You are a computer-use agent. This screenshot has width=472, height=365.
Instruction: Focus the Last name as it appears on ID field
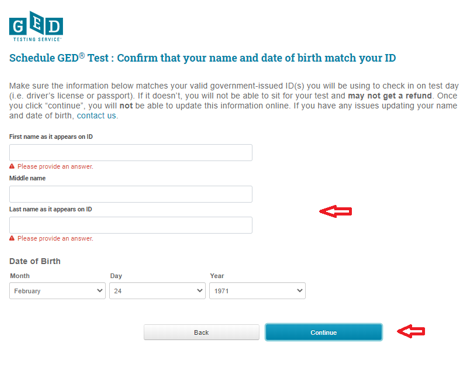click(131, 225)
